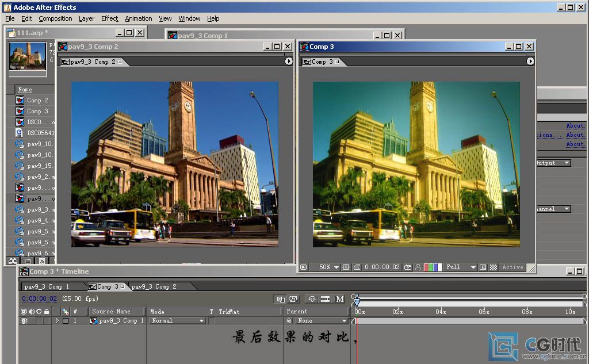Image resolution: width=589 pixels, height=364 pixels.
Task: Click the Comp 3 item icon in Project list
Action: pos(20,111)
